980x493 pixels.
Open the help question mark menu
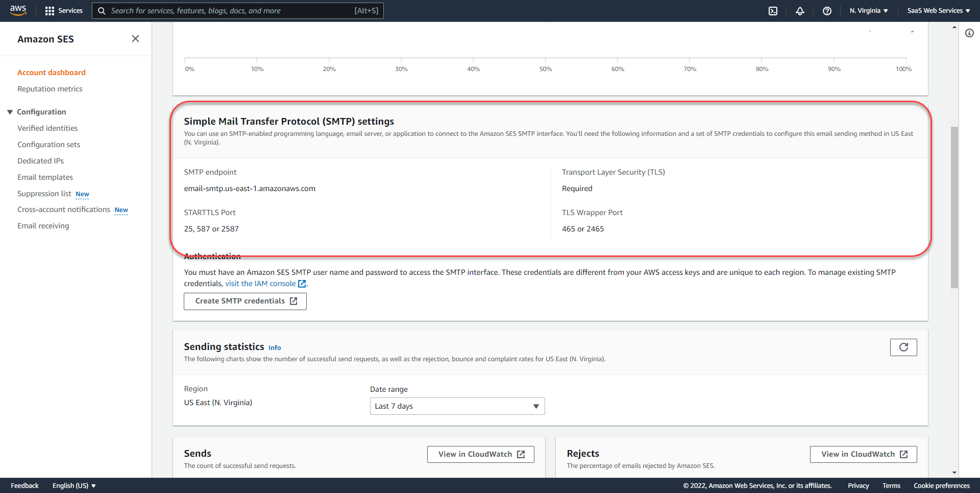click(x=827, y=11)
